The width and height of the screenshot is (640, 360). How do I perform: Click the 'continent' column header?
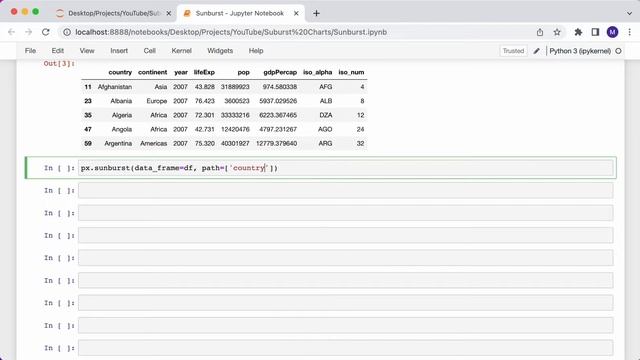tap(152, 72)
